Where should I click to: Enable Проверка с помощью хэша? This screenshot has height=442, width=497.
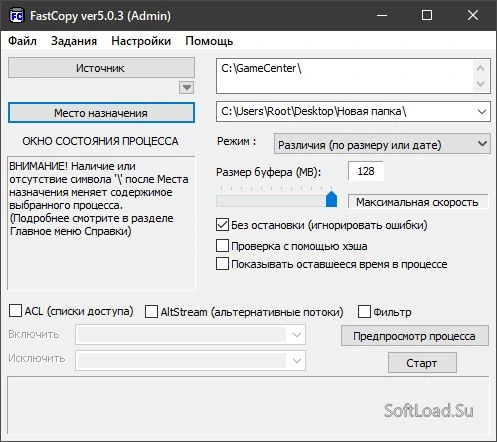click(x=222, y=246)
